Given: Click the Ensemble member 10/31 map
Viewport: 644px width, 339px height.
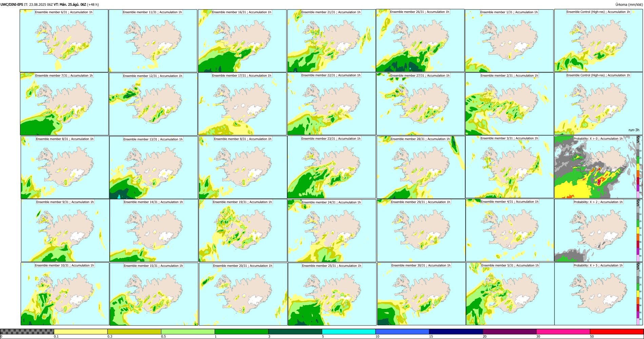Looking at the screenshot, I should pyautogui.click(x=65, y=294).
